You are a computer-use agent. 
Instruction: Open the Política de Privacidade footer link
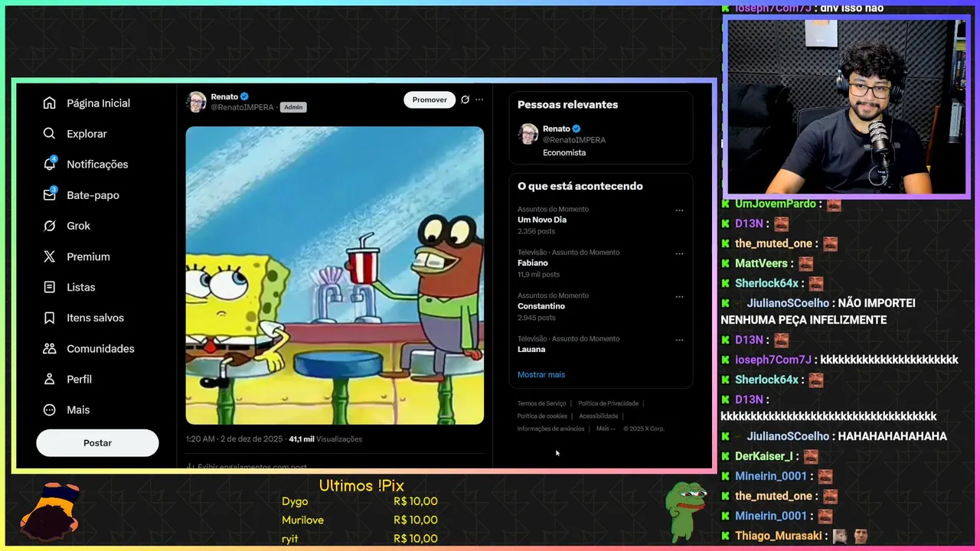point(608,403)
